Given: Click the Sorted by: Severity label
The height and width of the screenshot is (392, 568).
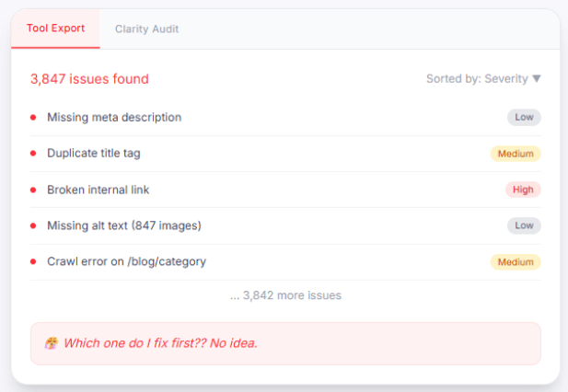Looking at the screenshot, I should (477, 78).
